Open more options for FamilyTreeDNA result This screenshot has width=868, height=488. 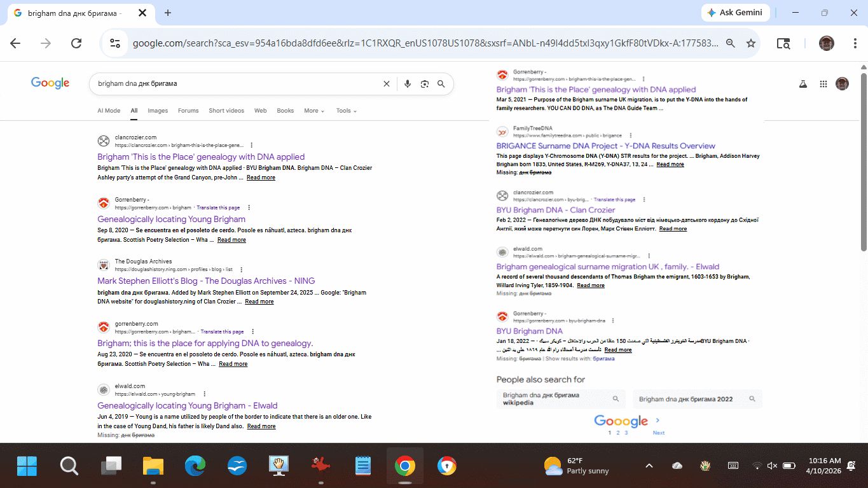[x=631, y=136]
